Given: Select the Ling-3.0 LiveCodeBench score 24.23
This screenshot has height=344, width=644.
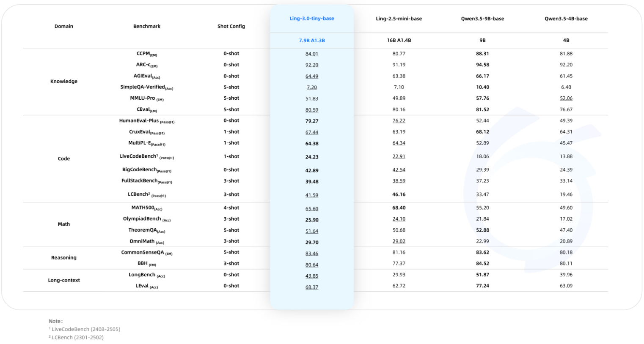Looking at the screenshot, I should coord(312,157).
